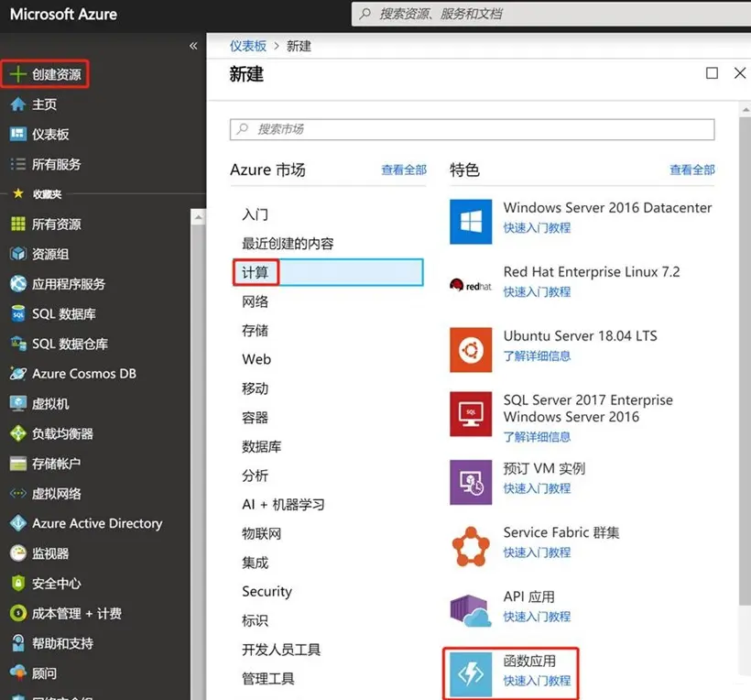Select the 移动 category

[255, 388]
